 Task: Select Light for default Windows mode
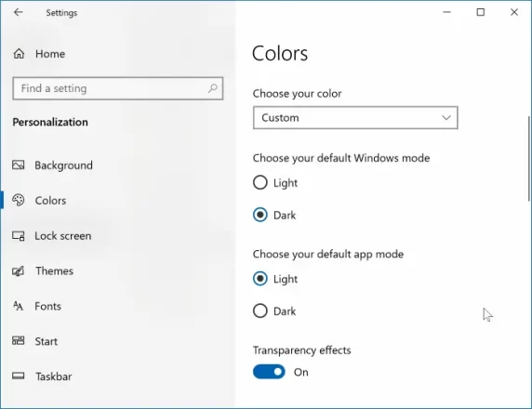pyautogui.click(x=259, y=182)
